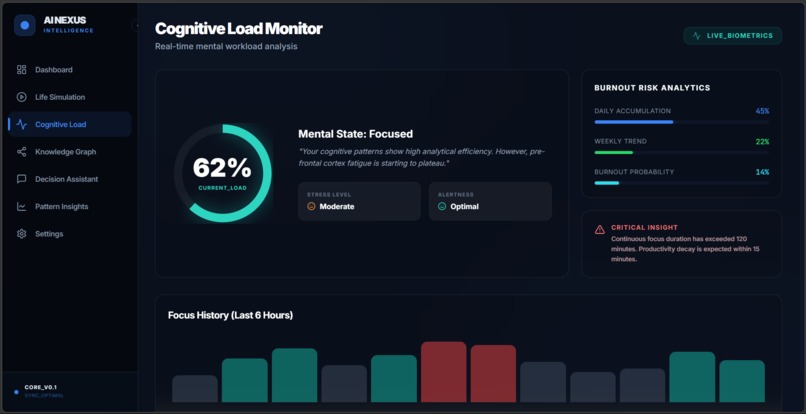Click the 45% daily accumulation value
Viewport: 806px width, 414px height.
(x=762, y=111)
